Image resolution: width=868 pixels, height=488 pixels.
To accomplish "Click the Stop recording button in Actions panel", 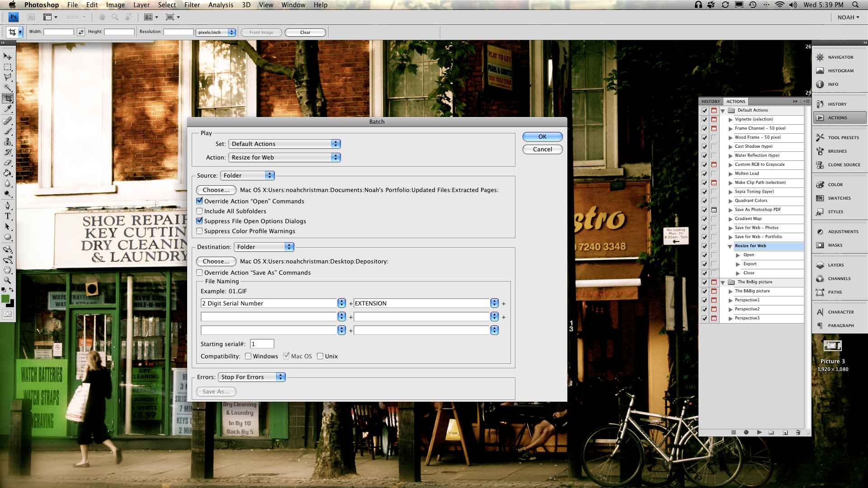I will pyautogui.click(x=733, y=432).
